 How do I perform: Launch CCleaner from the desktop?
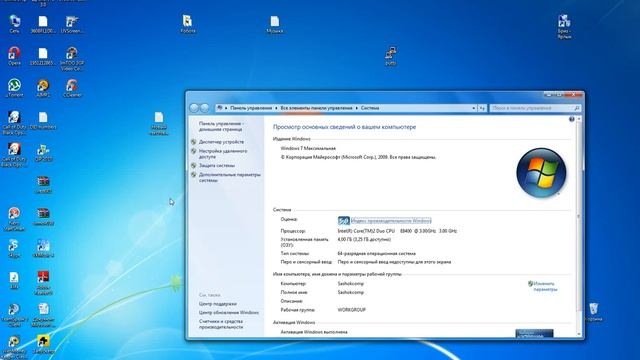(72, 88)
